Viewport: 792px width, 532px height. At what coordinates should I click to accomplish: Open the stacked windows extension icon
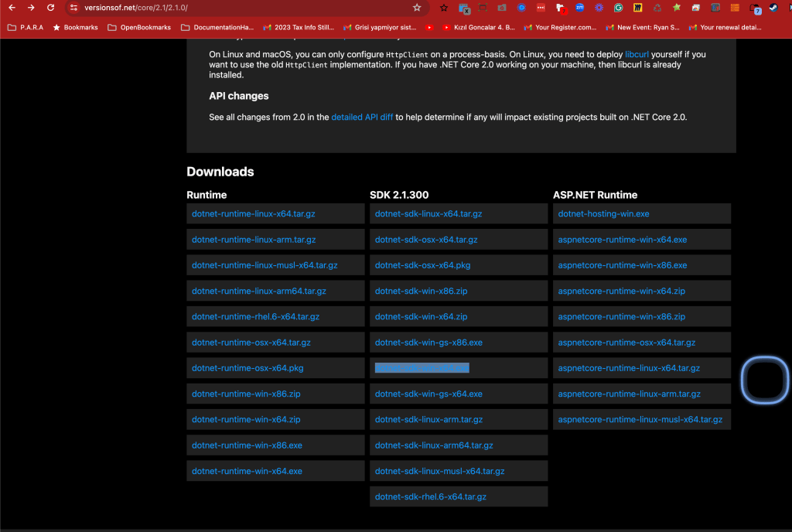(x=696, y=8)
